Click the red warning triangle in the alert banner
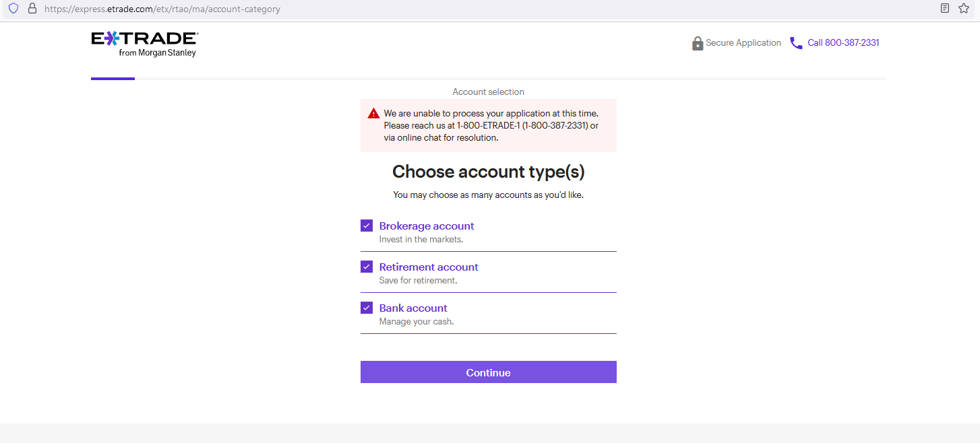This screenshot has height=443, width=980. (x=373, y=112)
